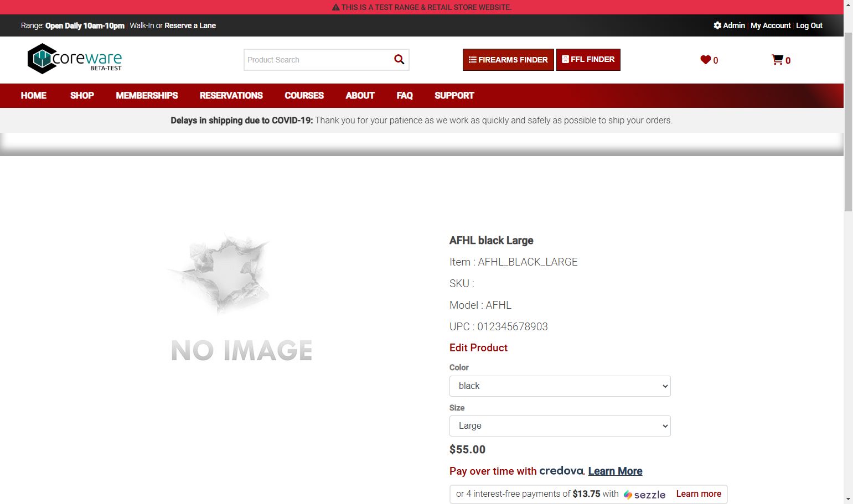Click the page vertical scrollbar thumb

pyautogui.click(x=848, y=122)
